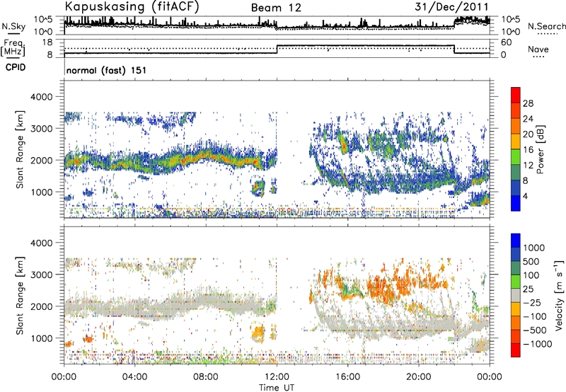
Task: Click the '16:00' time axis label
Action: coord(347,377)
